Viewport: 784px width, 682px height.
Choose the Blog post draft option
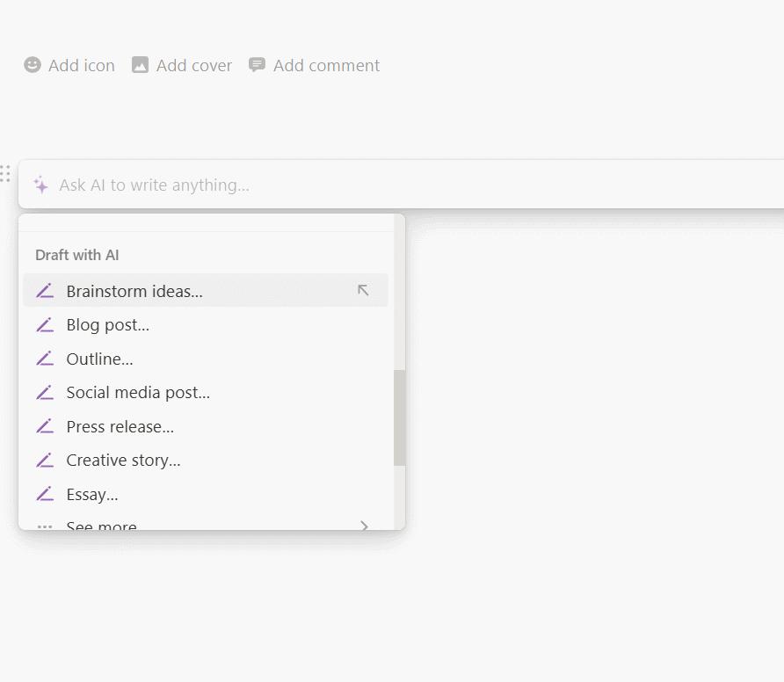[x=108, y=325]
